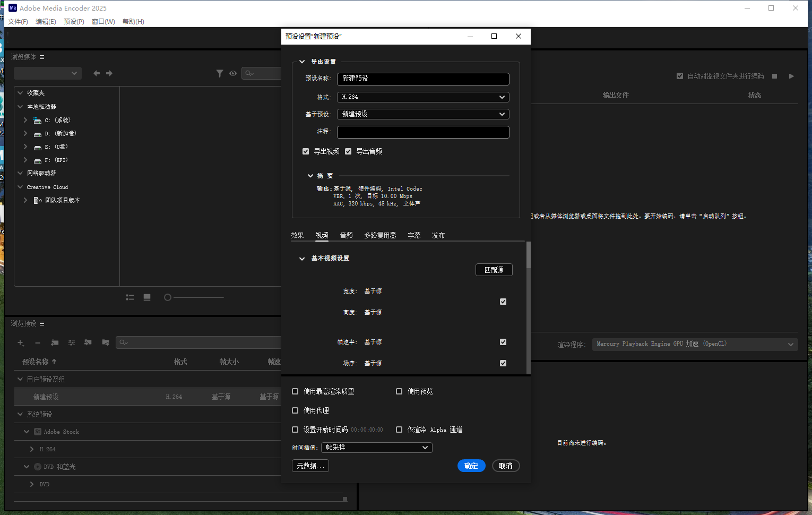
Task: Switch to the 音频 tab
Action: pyautogui.click(x=347, y=235)
